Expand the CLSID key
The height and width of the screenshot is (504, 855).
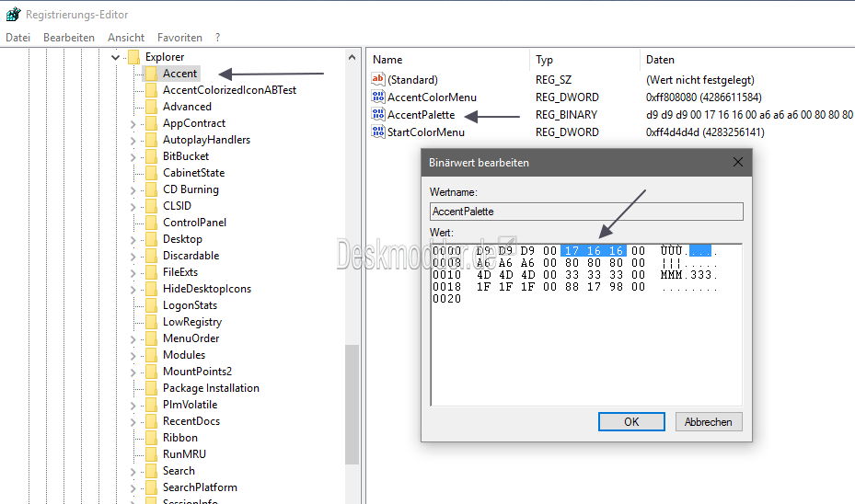(133, 207)
